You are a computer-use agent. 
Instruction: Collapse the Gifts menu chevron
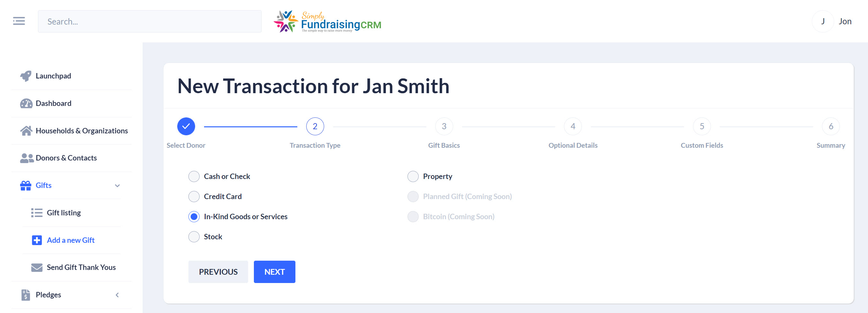[117, 185]
